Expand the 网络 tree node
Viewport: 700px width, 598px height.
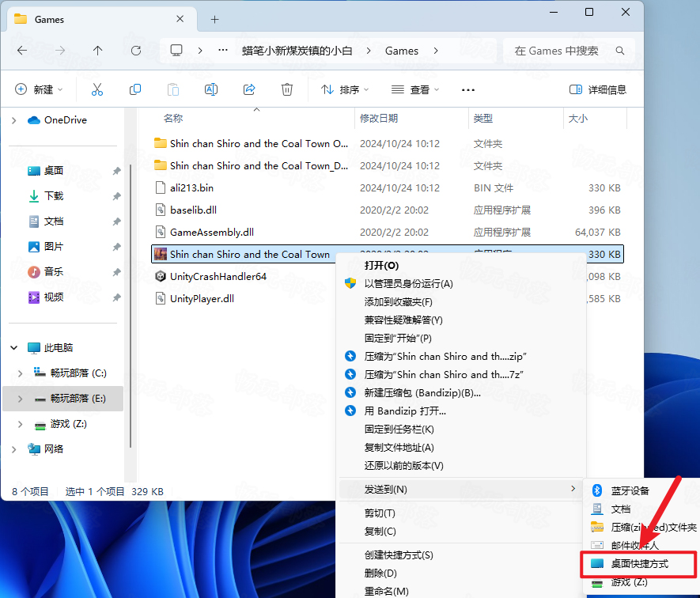tap(13, 449)
